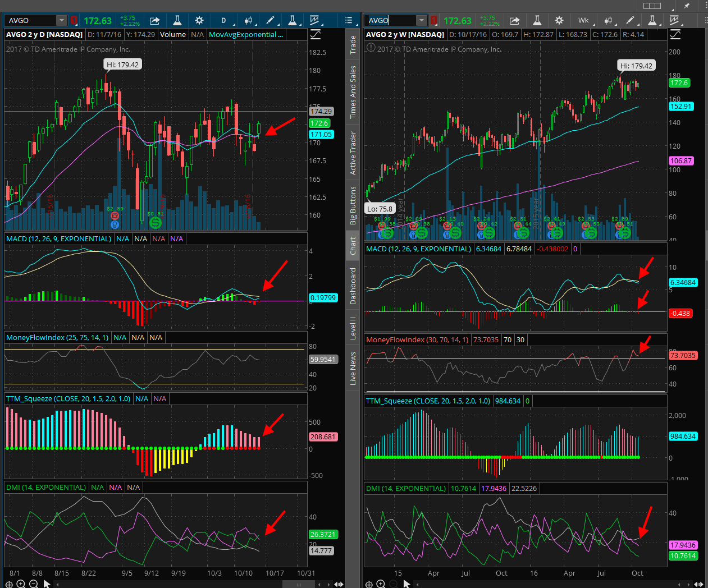The image size is (708, 588).
Task: Click the left chart horizontal scrollbar thumb
Action: click(298, 584)
